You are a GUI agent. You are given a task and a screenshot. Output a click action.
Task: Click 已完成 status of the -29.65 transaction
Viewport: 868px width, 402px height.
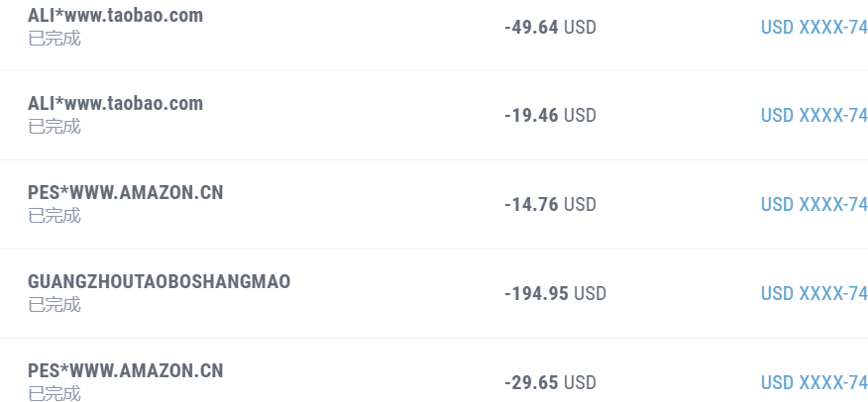tap(54, 394)
